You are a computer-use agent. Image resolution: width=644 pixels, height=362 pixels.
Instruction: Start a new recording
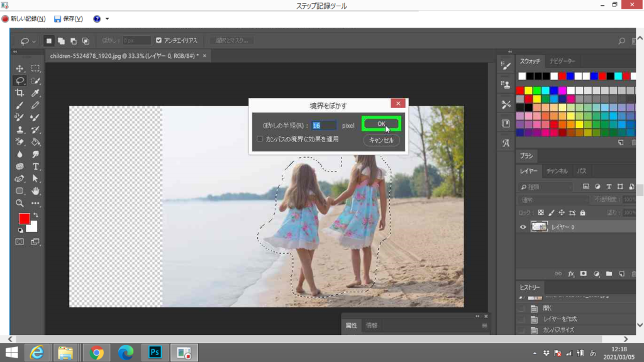coord(23,19)
